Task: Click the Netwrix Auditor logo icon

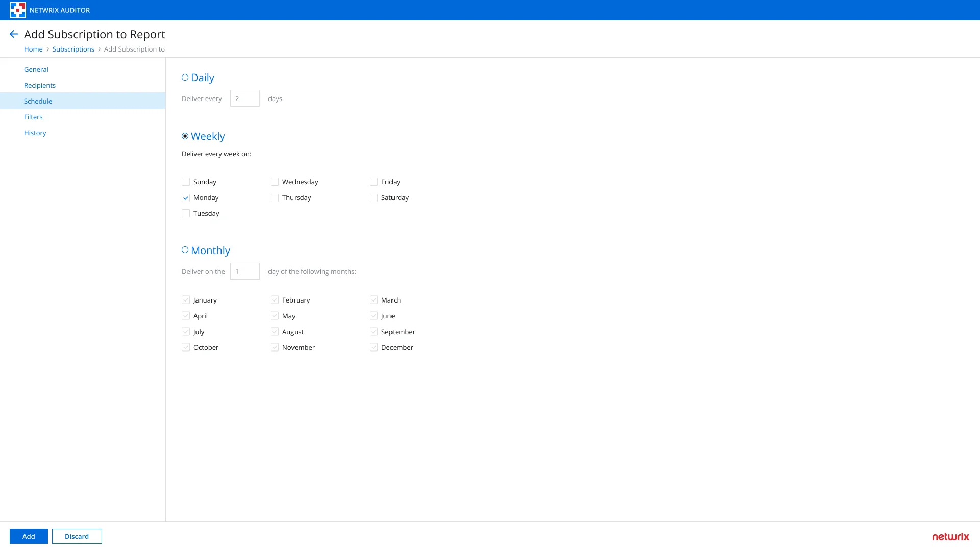Action: coord(18,10)
